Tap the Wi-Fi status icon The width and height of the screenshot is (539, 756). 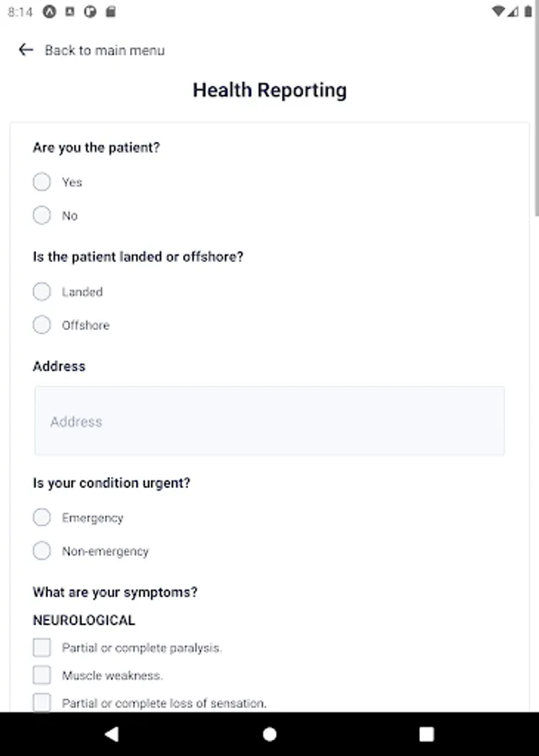pyautogui.click(x=499, y=12)
